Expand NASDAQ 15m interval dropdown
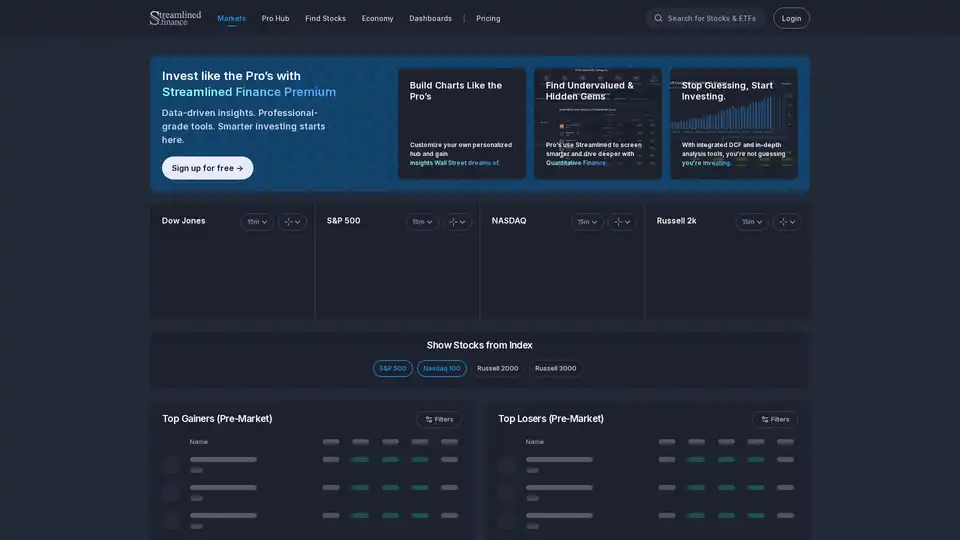This screenshot has height=540, width=960. click(x=587, y=222)
